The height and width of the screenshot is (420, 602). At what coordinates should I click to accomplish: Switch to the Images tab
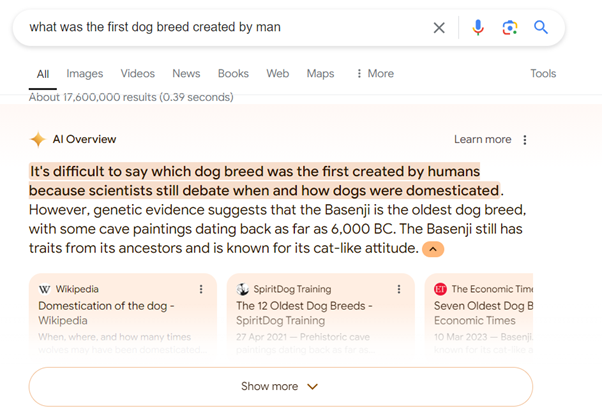[x=85, y=73]
